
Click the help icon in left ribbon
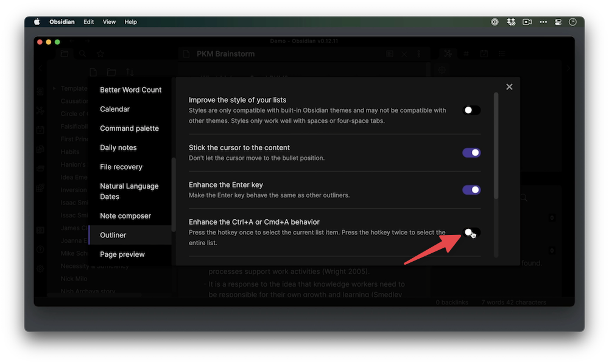40,250
